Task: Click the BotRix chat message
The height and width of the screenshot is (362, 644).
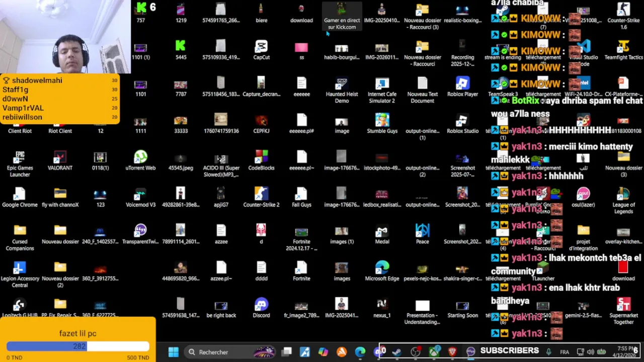Action: coord(567,107)
